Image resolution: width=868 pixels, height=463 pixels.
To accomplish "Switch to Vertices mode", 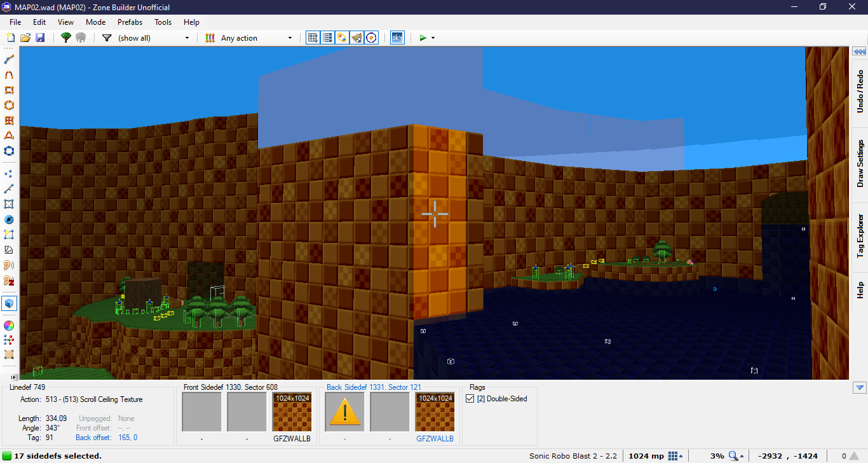I will 9,174.
